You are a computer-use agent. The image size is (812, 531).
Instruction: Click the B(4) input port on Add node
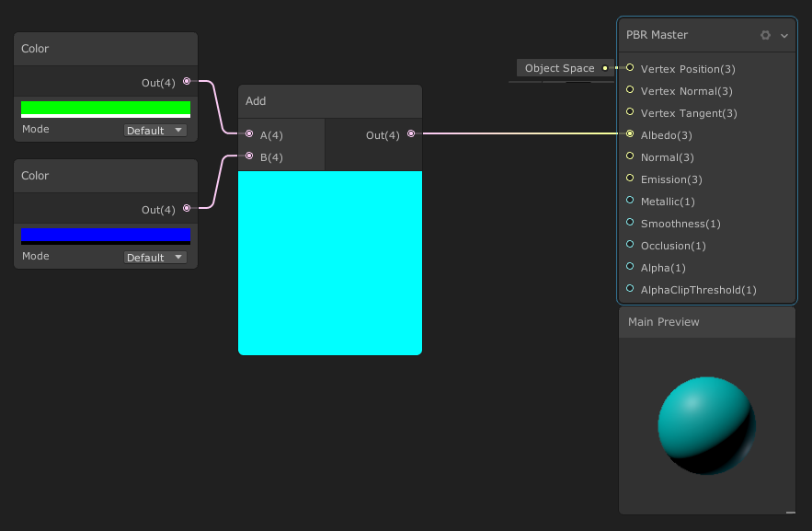pos(248,156)
